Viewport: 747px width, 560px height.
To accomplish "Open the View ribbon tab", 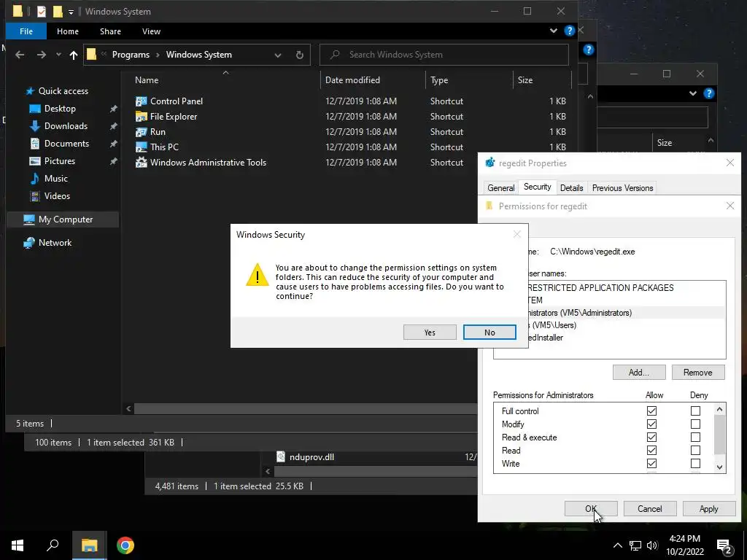I will click(151, 31).
